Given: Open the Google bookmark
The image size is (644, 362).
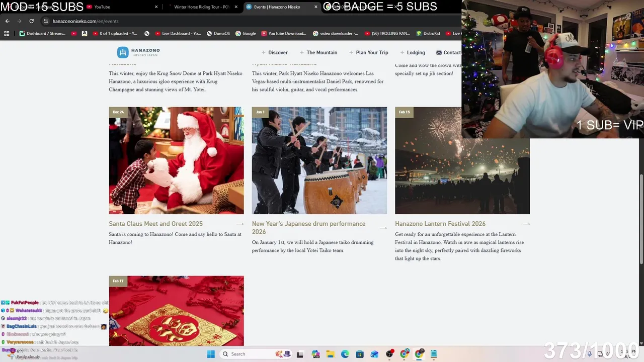Looking at the screenshot, I should 246,34.
